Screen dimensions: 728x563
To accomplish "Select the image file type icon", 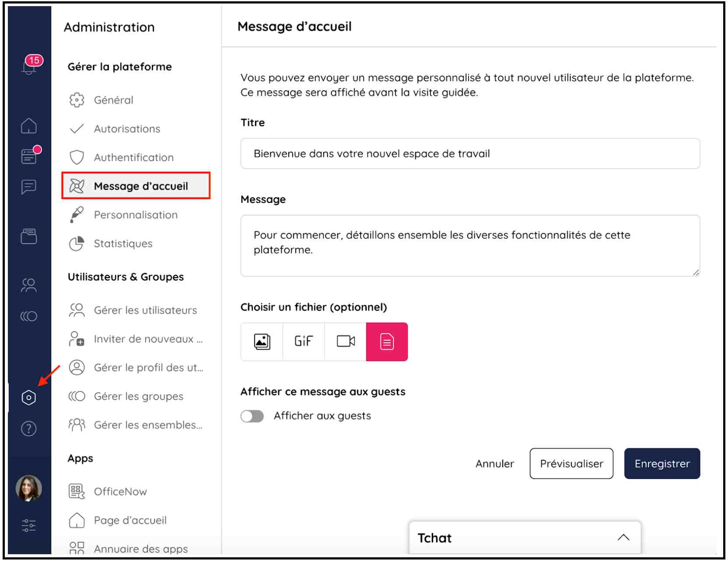I will point(262,341).
